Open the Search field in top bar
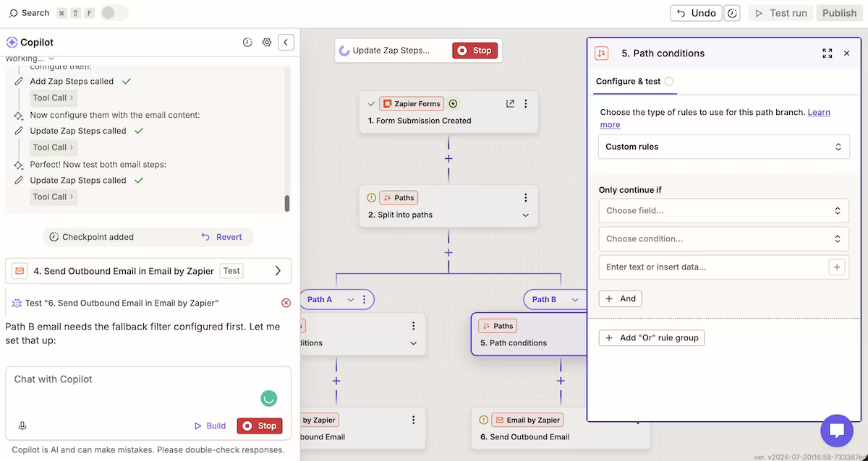The image size is (868, 461). (29, 13)
